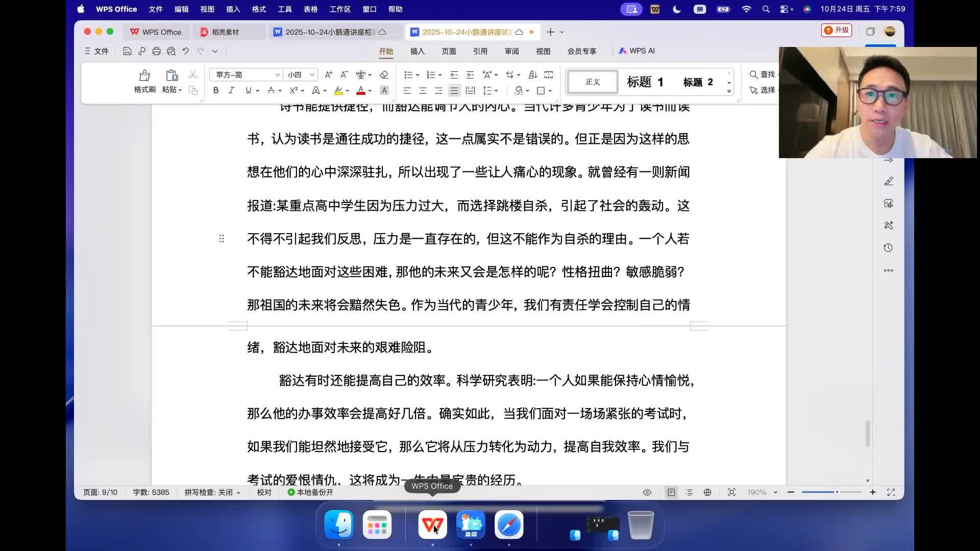
Task: Click increase indent icon
Action: [470, 75]
